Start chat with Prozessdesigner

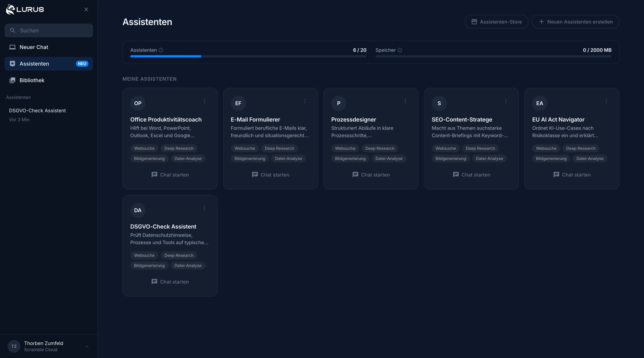point(371,175)
